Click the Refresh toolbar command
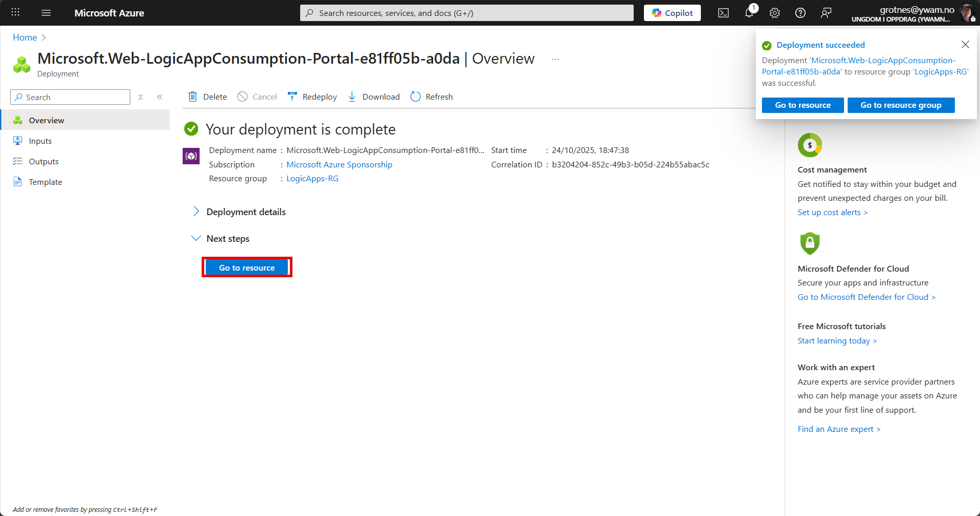 tap(432, 97)
